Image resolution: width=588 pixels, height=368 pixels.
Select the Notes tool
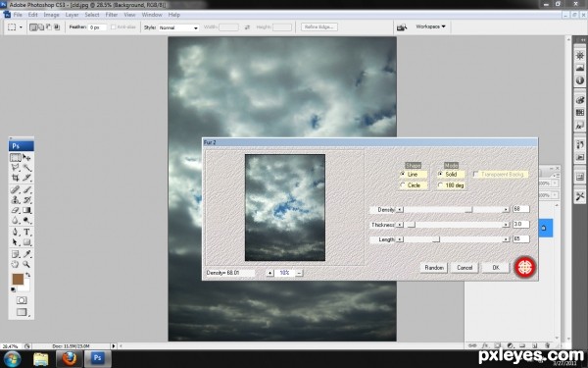point(16,254)
